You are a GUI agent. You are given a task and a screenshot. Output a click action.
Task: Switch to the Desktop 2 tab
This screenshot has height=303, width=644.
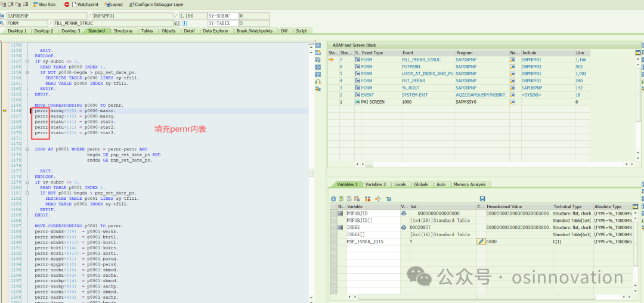44,31
